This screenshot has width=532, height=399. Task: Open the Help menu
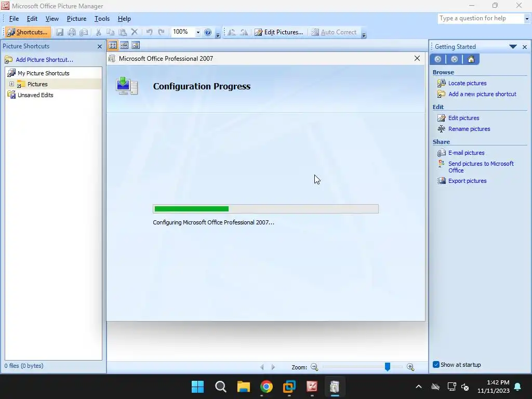coord(124,19)
